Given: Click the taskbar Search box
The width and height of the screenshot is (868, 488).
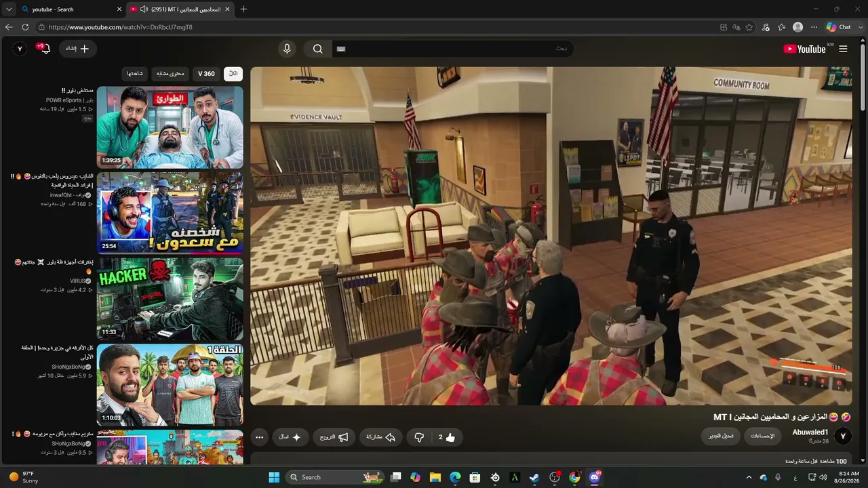Looking at the screenshot, I should click(x=335, y=477).
